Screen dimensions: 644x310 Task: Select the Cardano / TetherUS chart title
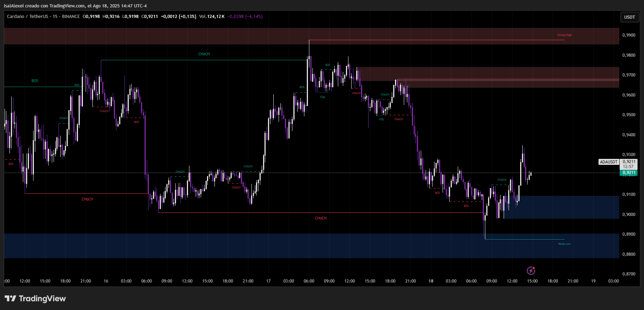(28, 17)
